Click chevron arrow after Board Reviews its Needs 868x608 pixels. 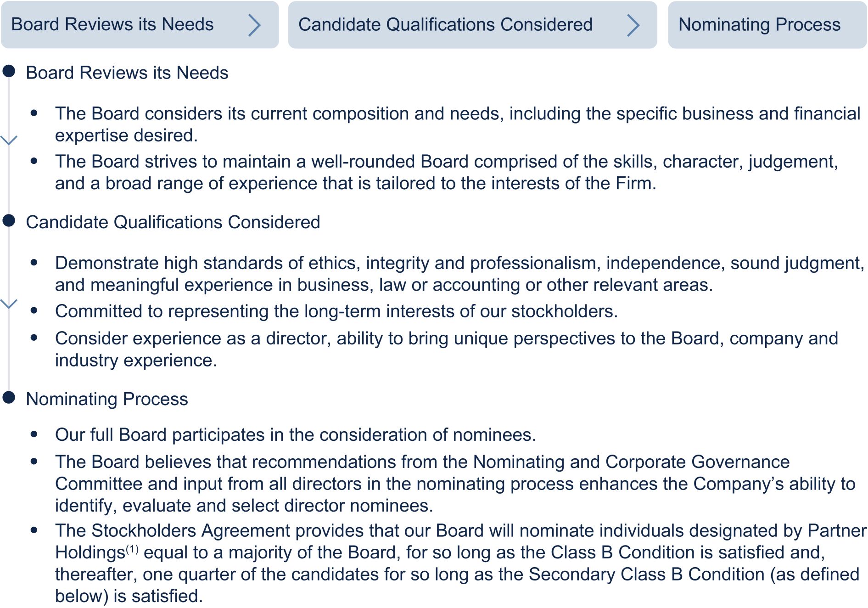click(254, 25)
